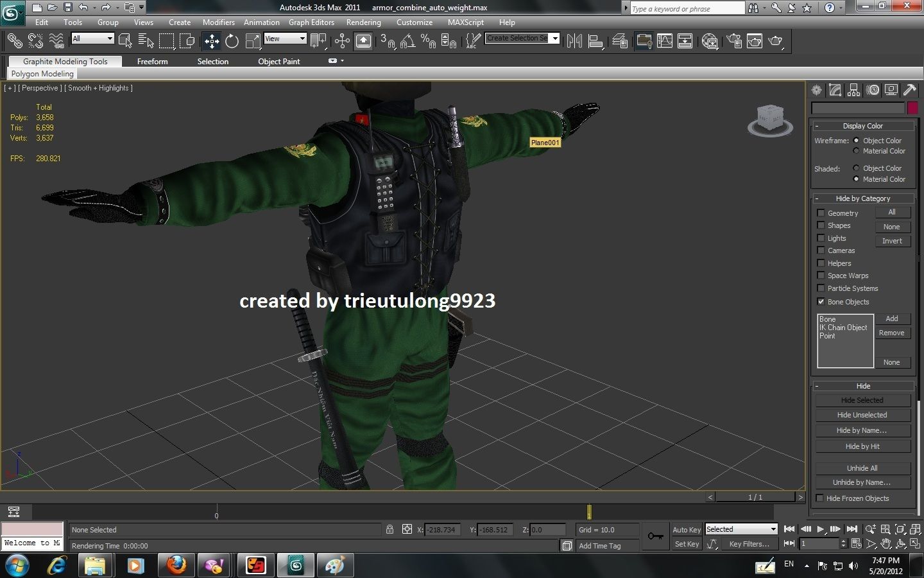The width and height of the screenshot is (924, 578).
Task: Click the Unhide All button
Action: tap(863, 468)
